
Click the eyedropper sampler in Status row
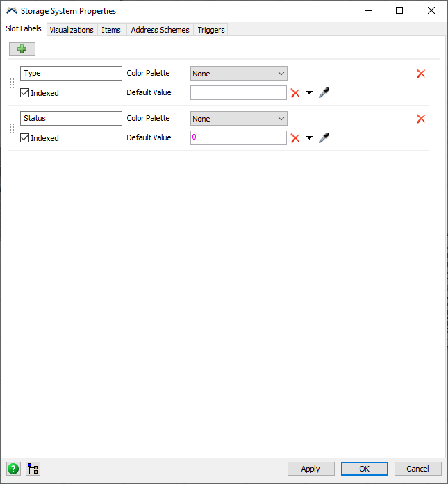click(324, 138)
